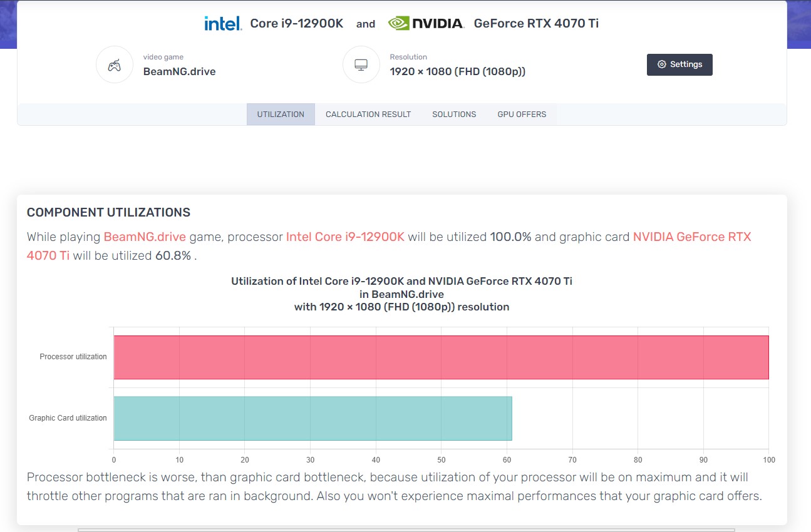Click the BeamNG.drive video game value
This screenshot has height=532, width=811.
tap(179, 71)
